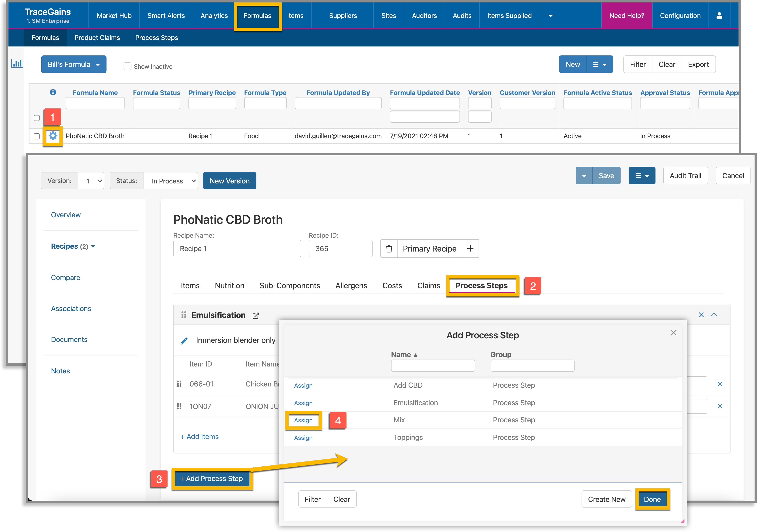Toggle select-all checkbox in formulas header
757x532 pixels.
[37, 118]
